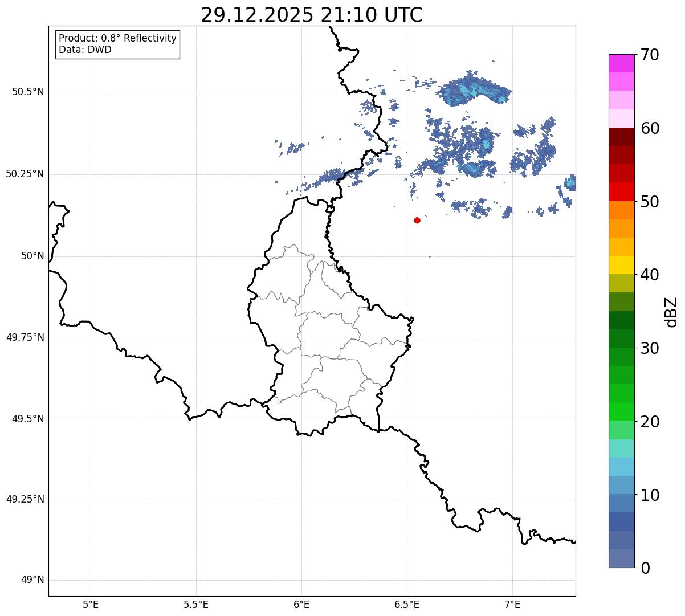The height and width of the screenshot is (616, 685).
Task: Click the colorbar tick label 70
Action: 650,55
